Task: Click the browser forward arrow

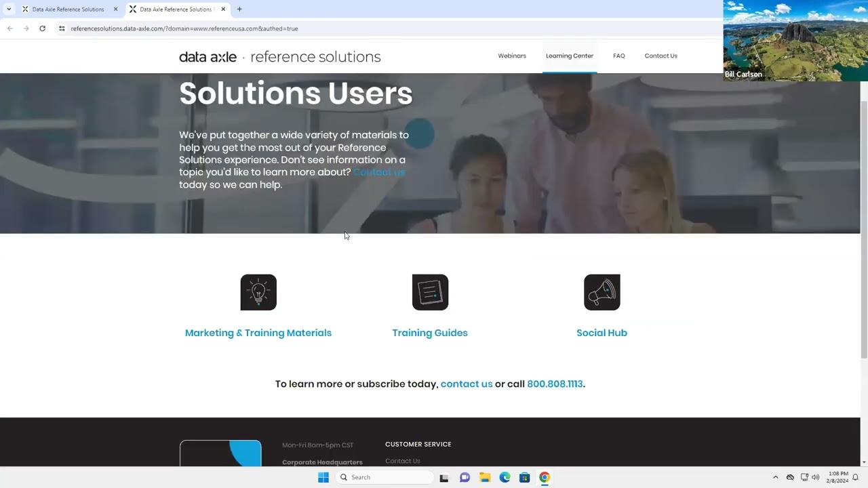Action: coord(26,28)
